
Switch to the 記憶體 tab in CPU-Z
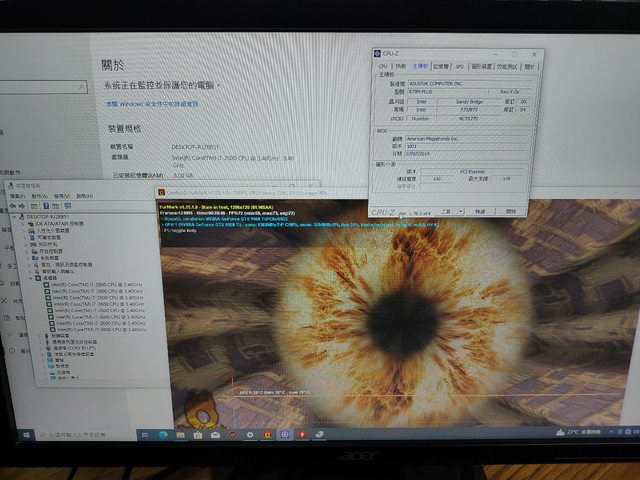coord(440,66)
